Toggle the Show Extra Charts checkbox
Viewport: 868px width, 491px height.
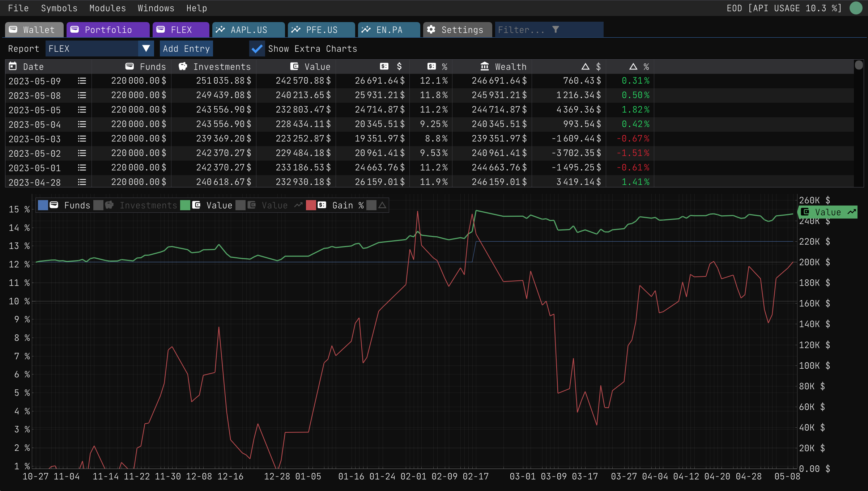257,49
